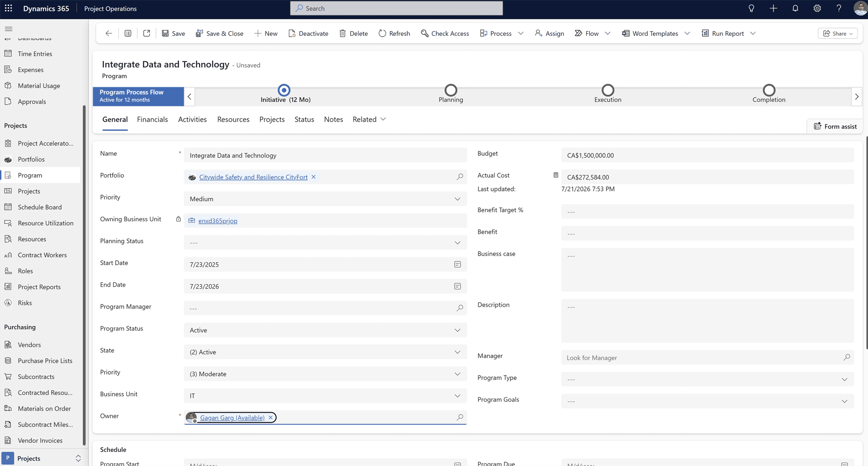Open Schedule Board in sidebar
This screenshot has height=466, width=868.
[40, 207]
